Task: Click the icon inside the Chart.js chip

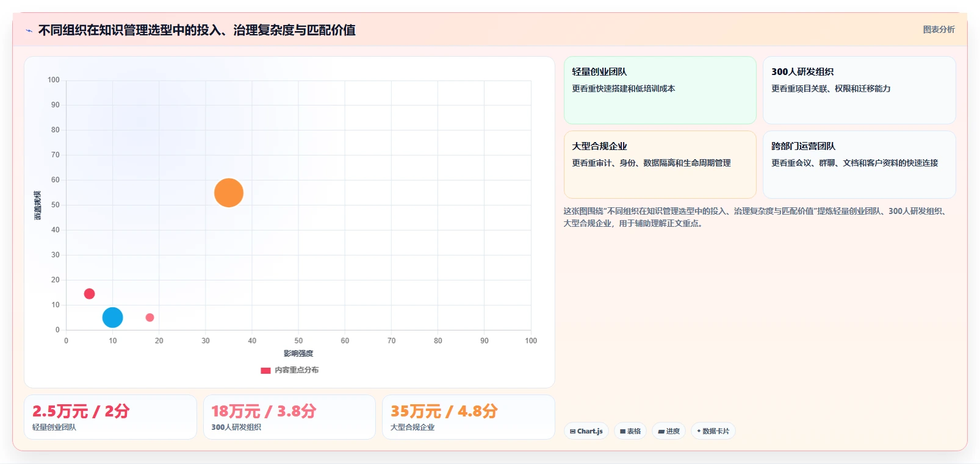Action: (x=572, y=431)
